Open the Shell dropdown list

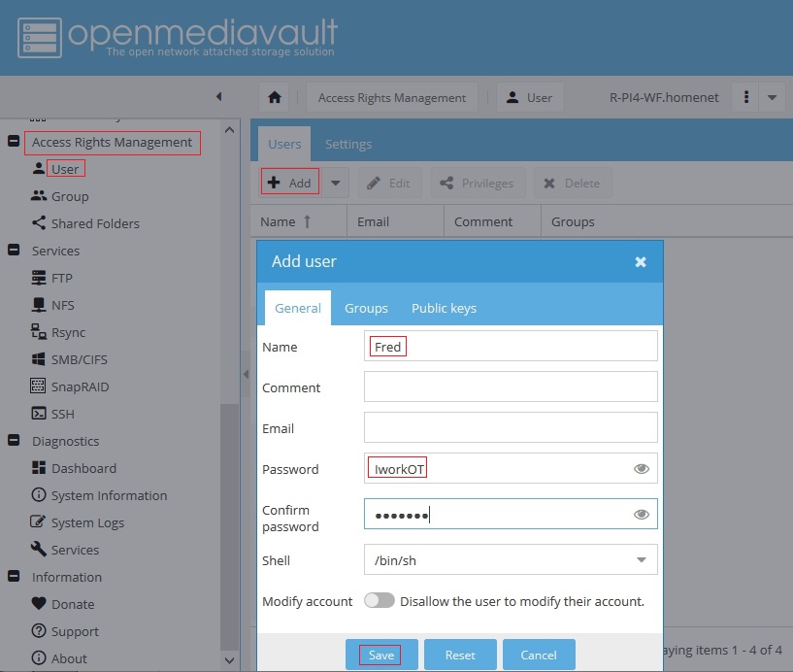[x=641, y=560]
